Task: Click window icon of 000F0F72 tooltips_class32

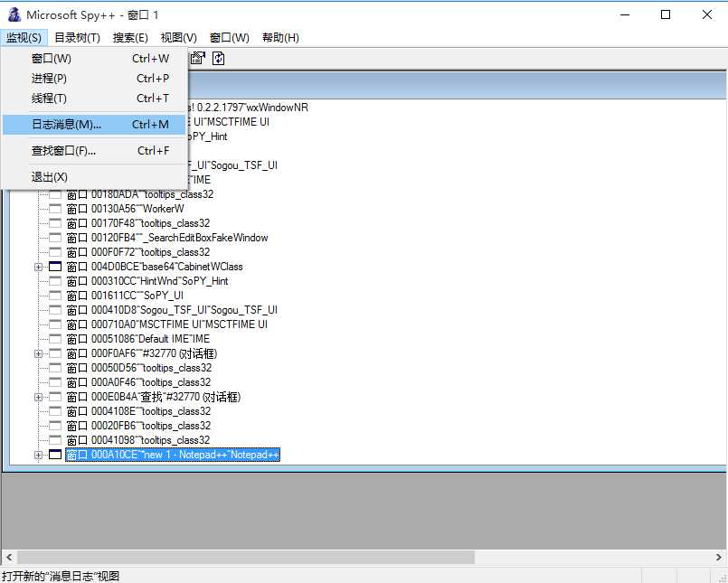Action: coord(55,252)
